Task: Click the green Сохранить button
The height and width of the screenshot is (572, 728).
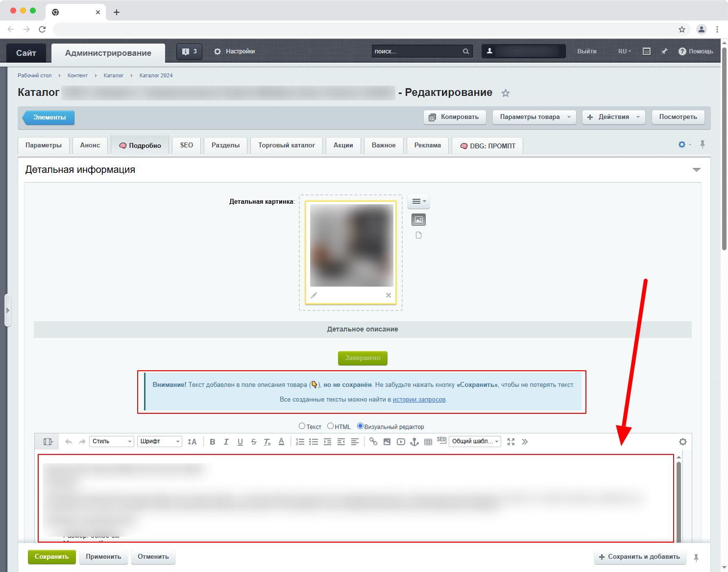Action: 51,557
